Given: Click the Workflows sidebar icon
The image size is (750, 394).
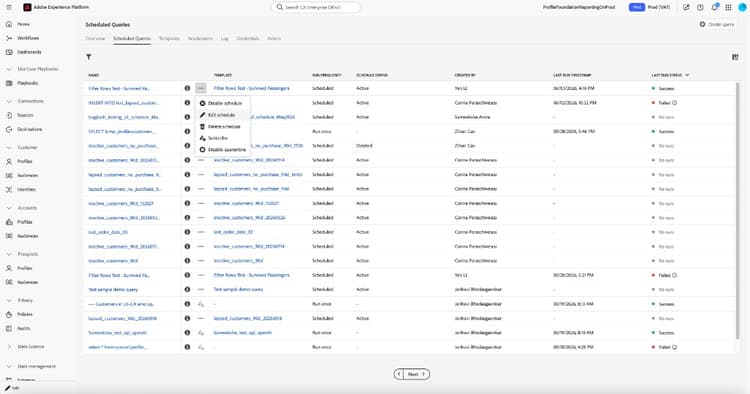Looking at the screenshot, I should click(x=9, y=38).
